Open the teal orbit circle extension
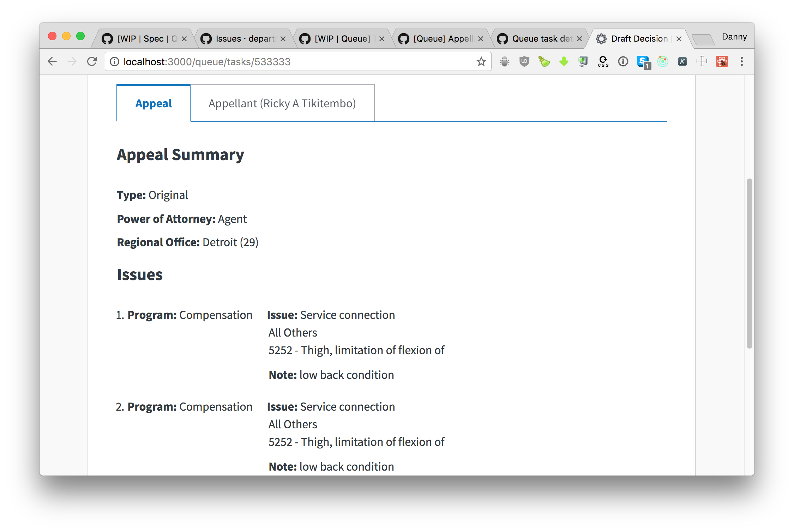 point(663,62)
